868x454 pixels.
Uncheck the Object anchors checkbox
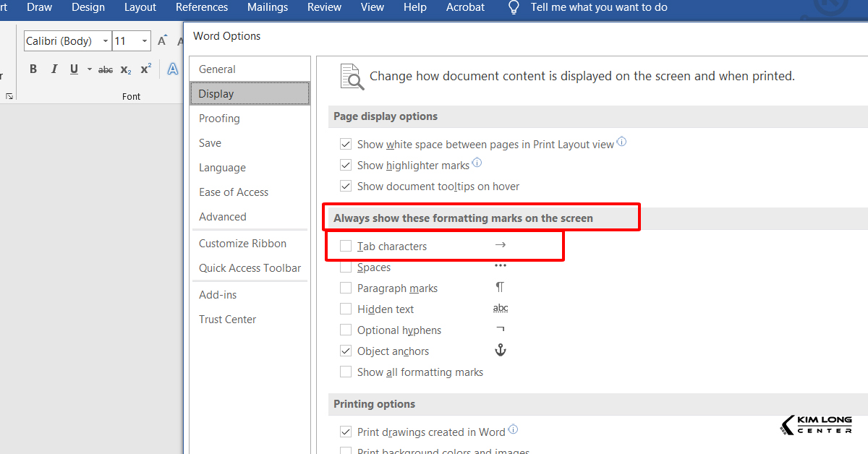pos(346,351)
